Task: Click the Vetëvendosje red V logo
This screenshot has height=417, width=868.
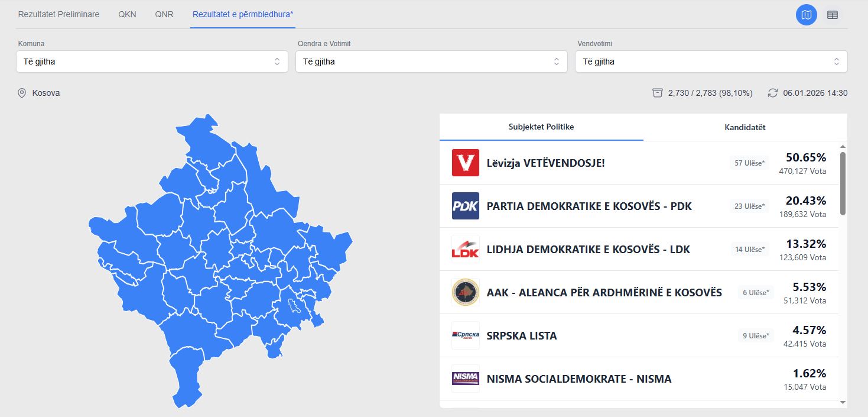Action: (466, 163)
